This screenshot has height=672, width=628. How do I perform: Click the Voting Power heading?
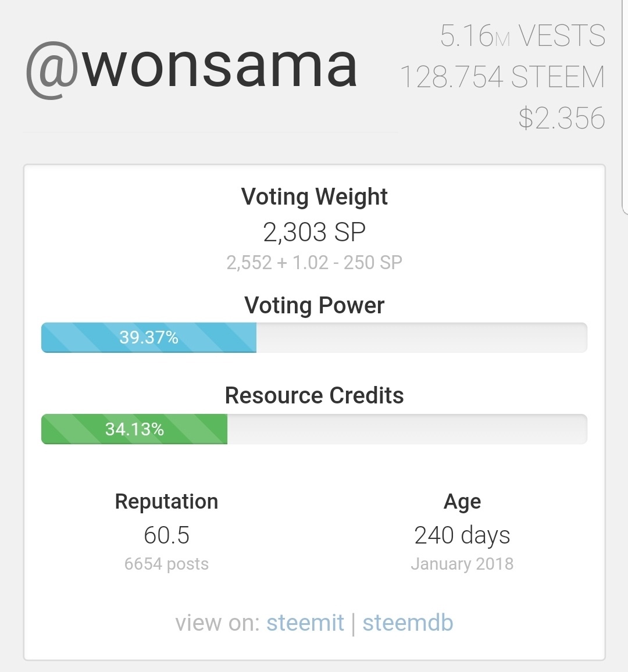(x=314, y=305)
